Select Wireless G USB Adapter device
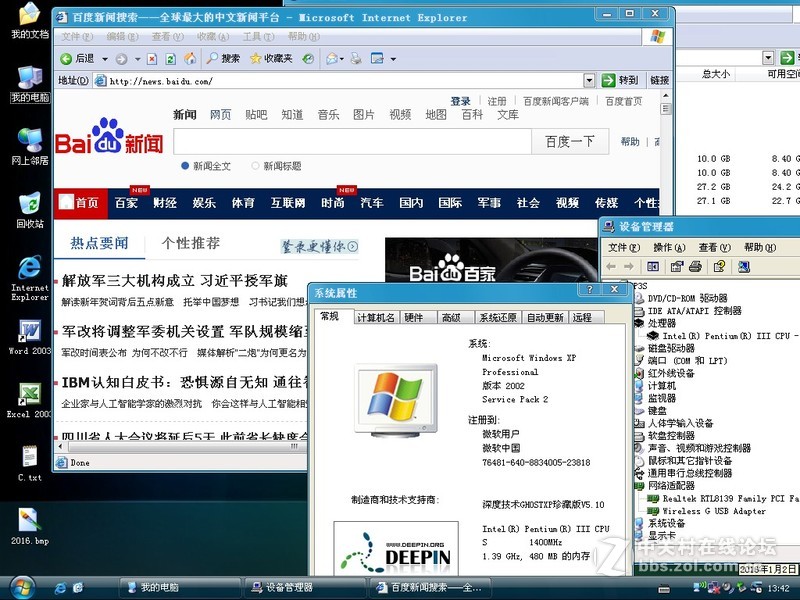This screenshot has height=600, width=800. 714,511
